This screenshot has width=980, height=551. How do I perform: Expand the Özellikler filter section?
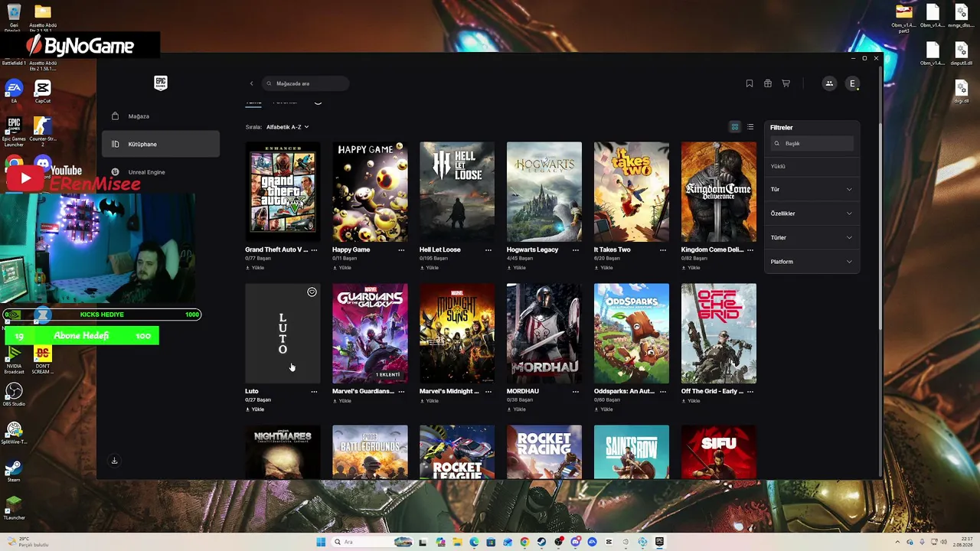click(812, 214)
